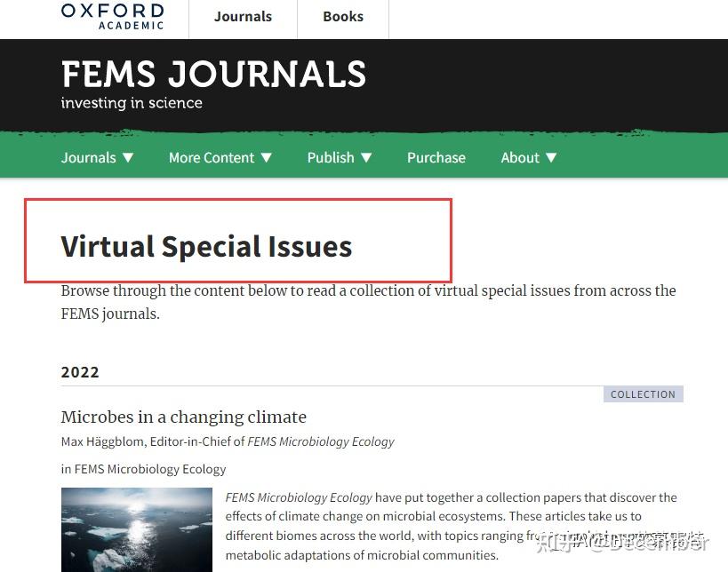Open the Microbes in a changing climate article
The height and width of the screenshot is (572, 728).
(183, 417)
